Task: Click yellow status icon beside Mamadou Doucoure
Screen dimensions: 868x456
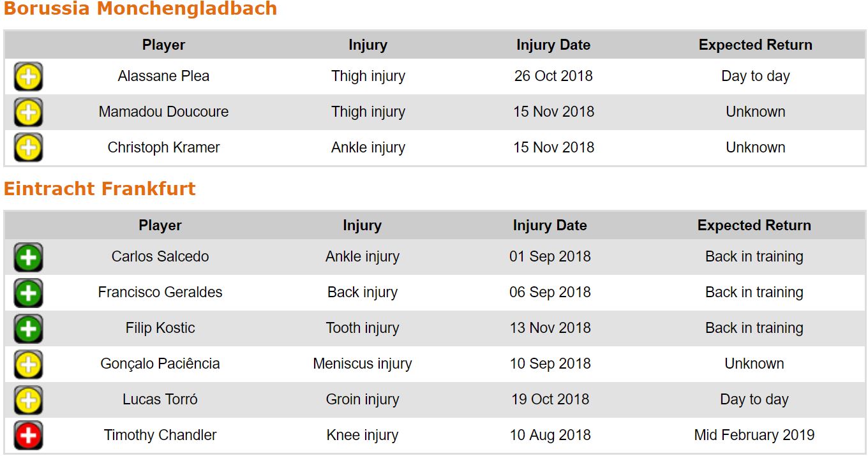Action: 28,112
